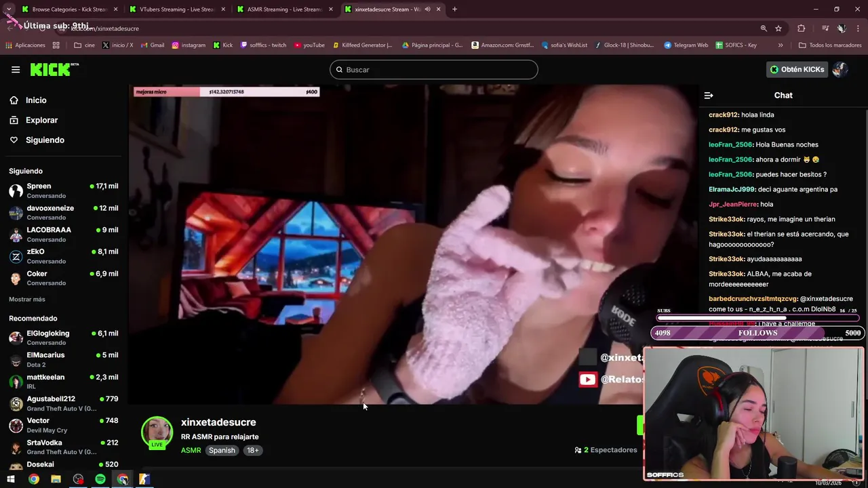Open SrtaVodka recommended channel
868x488 pixels.
(64, 447)
